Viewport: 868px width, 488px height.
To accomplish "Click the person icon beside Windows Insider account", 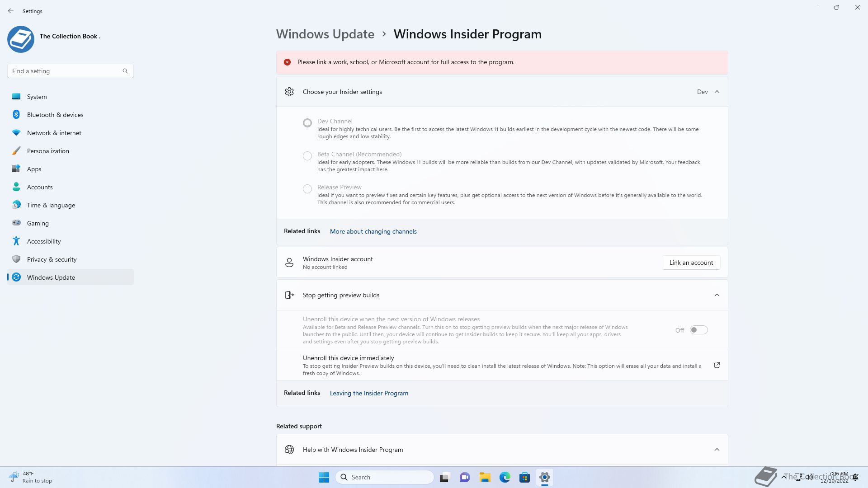I will [289, 263].
